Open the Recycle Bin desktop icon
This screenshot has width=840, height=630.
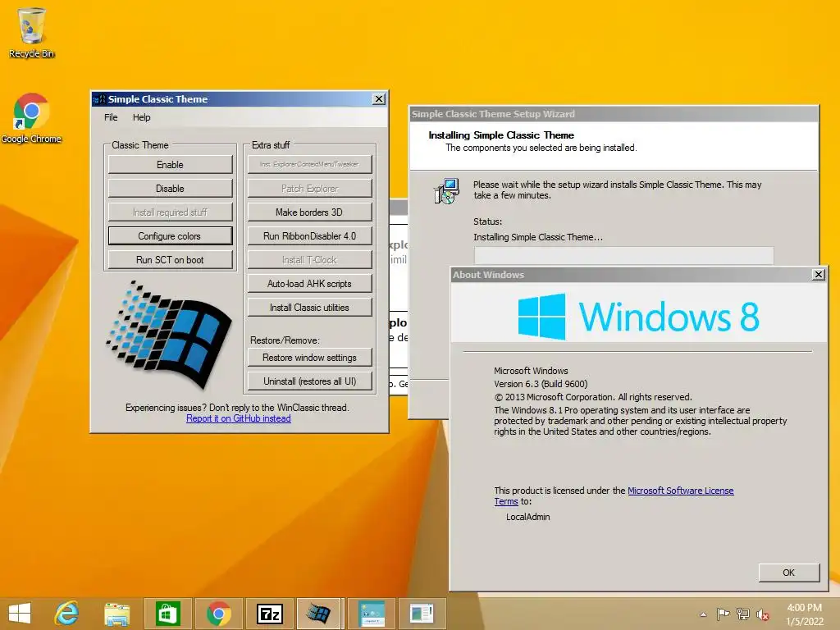coord(31,32)
